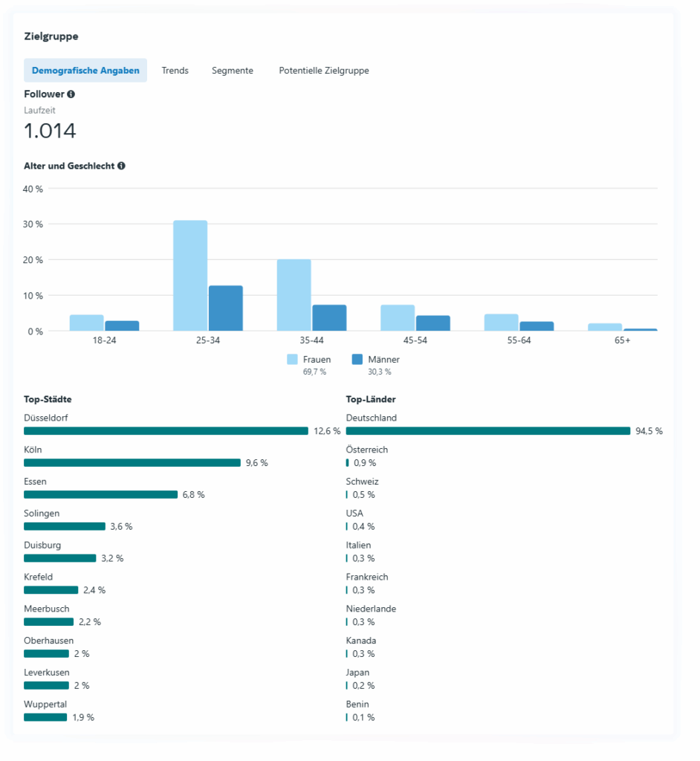
Task: Click the Solingen city bar
Action: [x=65, y=526]
